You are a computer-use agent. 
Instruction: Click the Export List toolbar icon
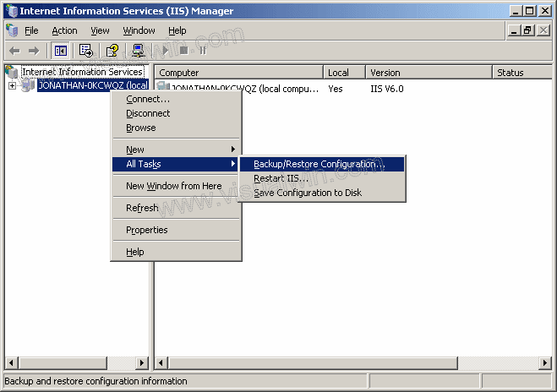click(x=86, y=51)
